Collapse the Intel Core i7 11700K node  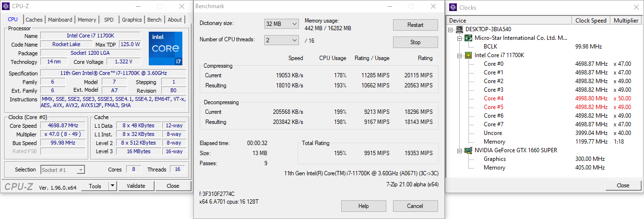click(460, 55)
